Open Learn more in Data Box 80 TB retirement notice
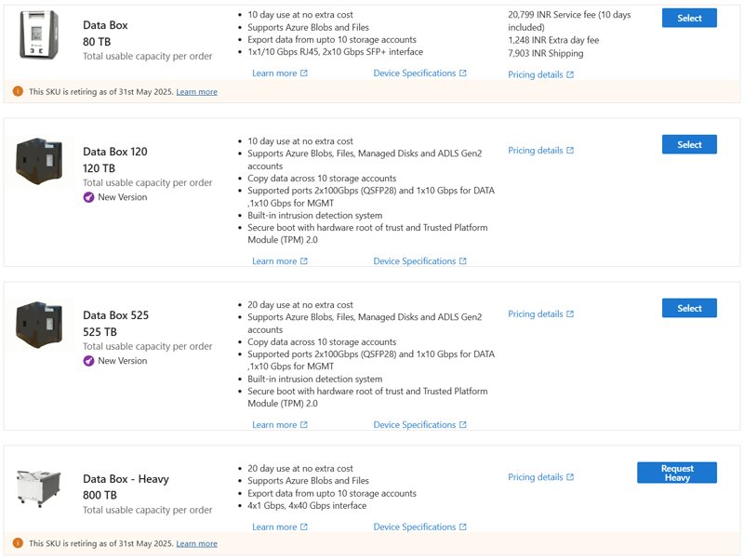Screen dimensions: 744x560 coord(196,92)
